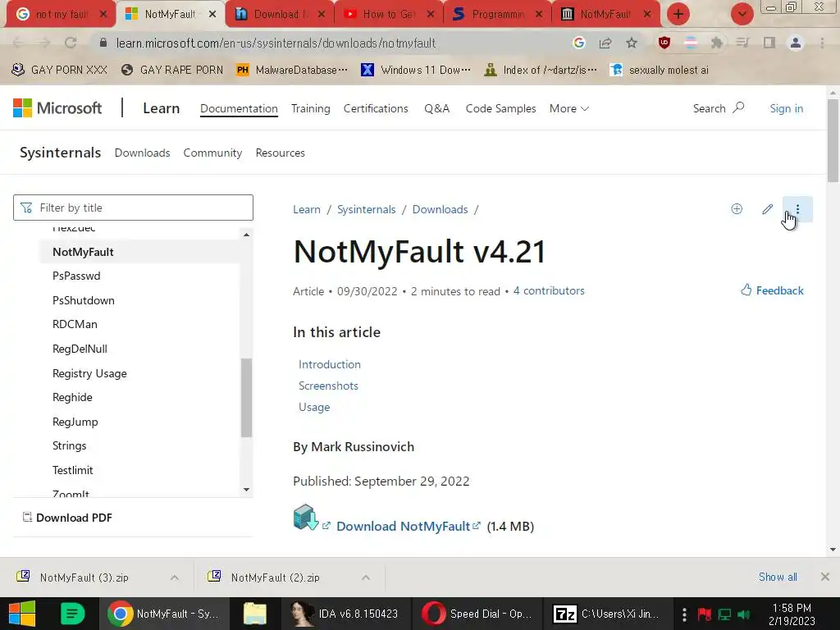Open IDA v6.8.150423 from the taskbar

345,614
